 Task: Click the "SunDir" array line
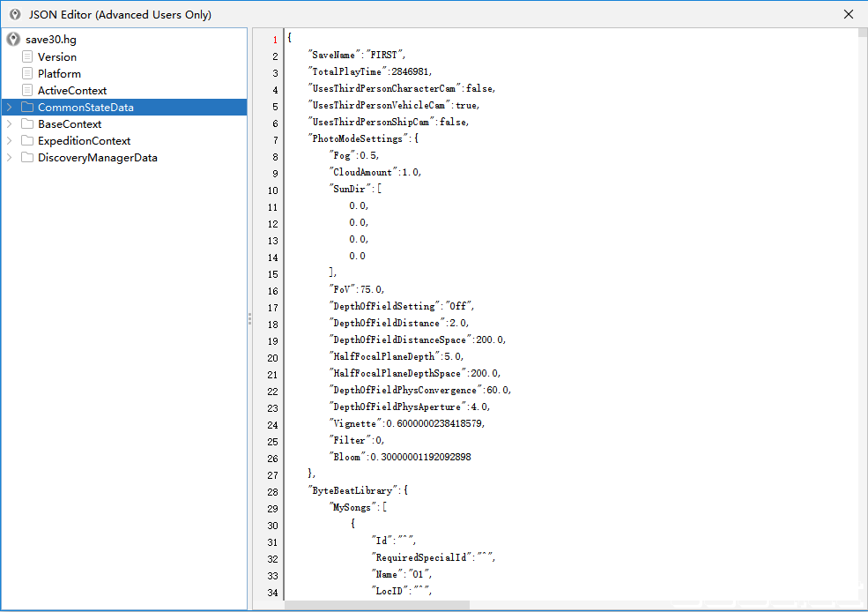355,189
